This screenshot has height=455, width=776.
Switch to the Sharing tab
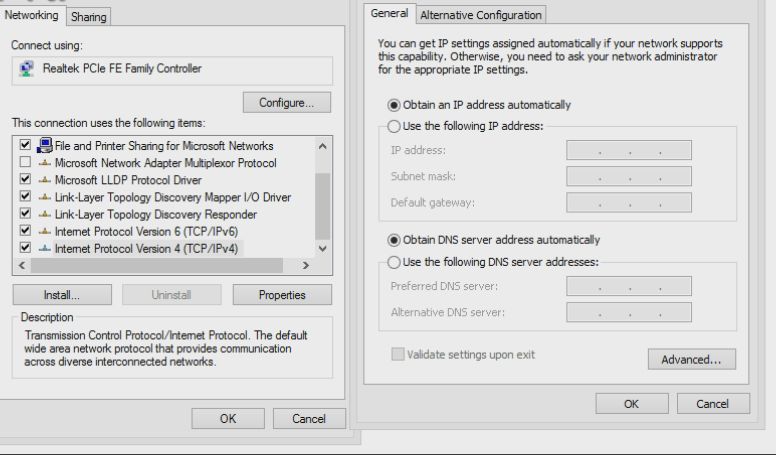[89, 17]
